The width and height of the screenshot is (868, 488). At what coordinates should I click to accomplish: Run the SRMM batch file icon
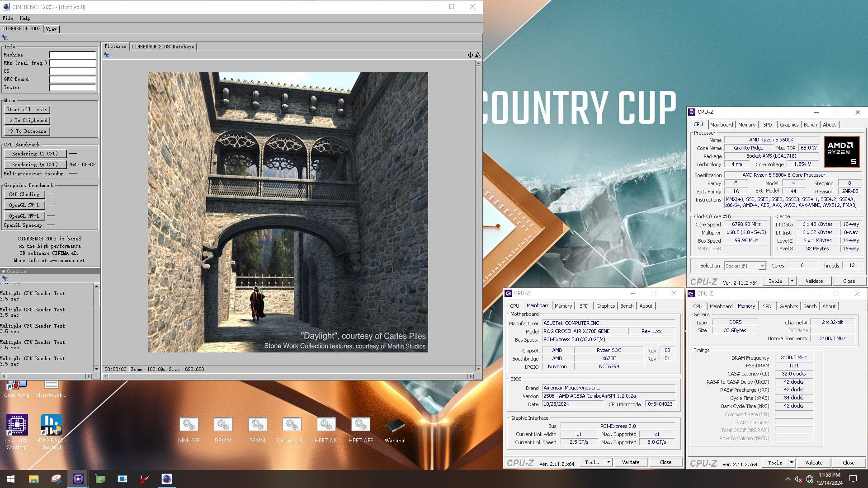[x=258, y=430]
